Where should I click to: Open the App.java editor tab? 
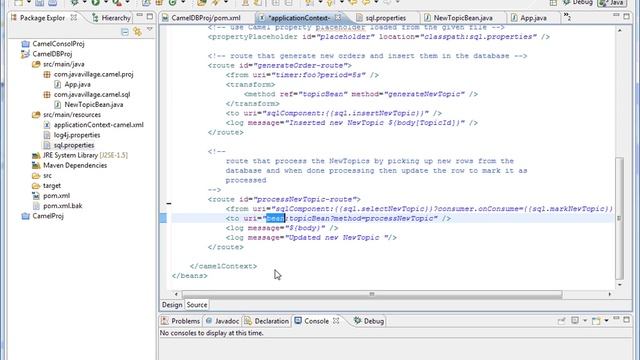533,18
